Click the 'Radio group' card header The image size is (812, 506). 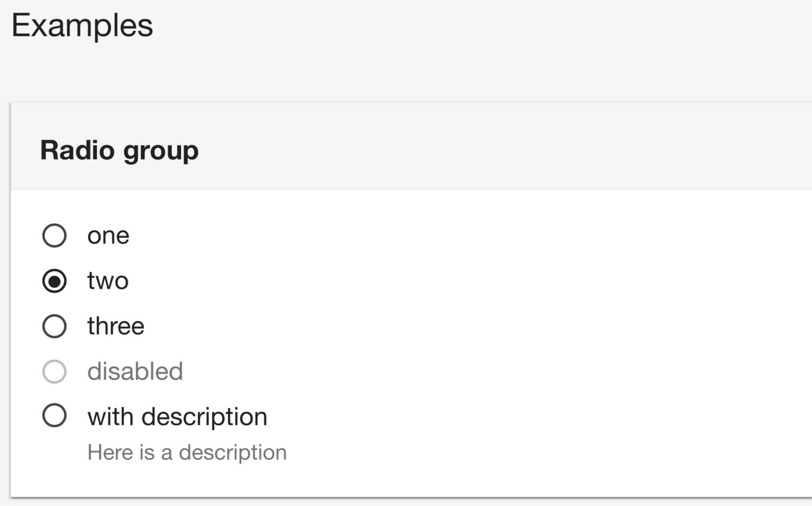119,151
